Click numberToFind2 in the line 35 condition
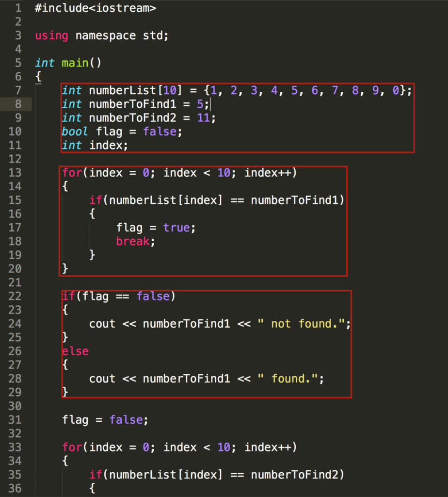 click(x=295, y=475)
